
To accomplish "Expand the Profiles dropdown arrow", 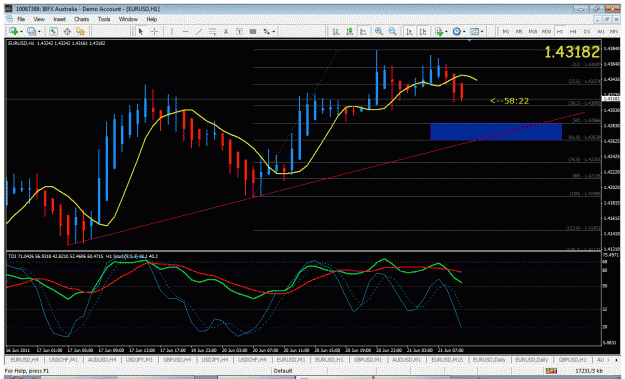I will coord(39,31).
